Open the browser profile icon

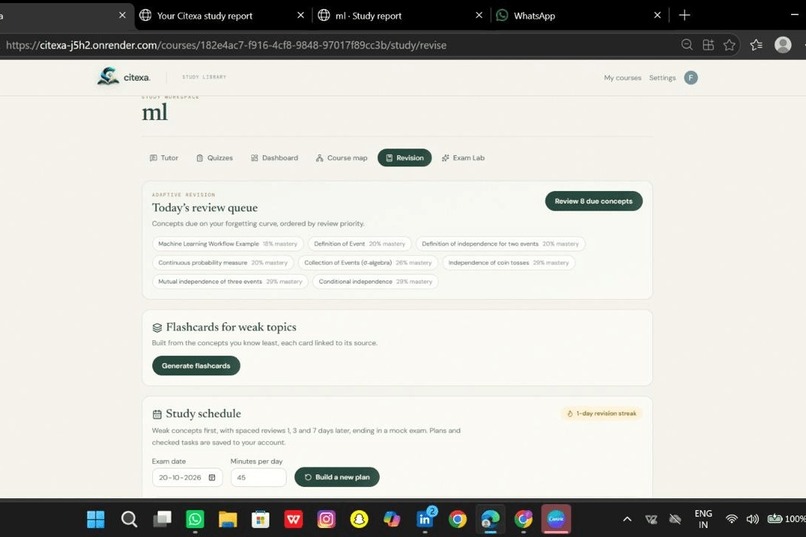(783, 45)
